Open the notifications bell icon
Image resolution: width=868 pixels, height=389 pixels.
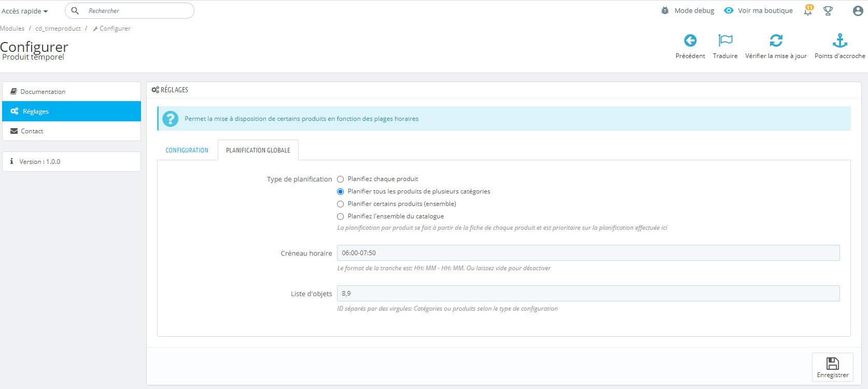pyautogui.click(x=808, y=10)
